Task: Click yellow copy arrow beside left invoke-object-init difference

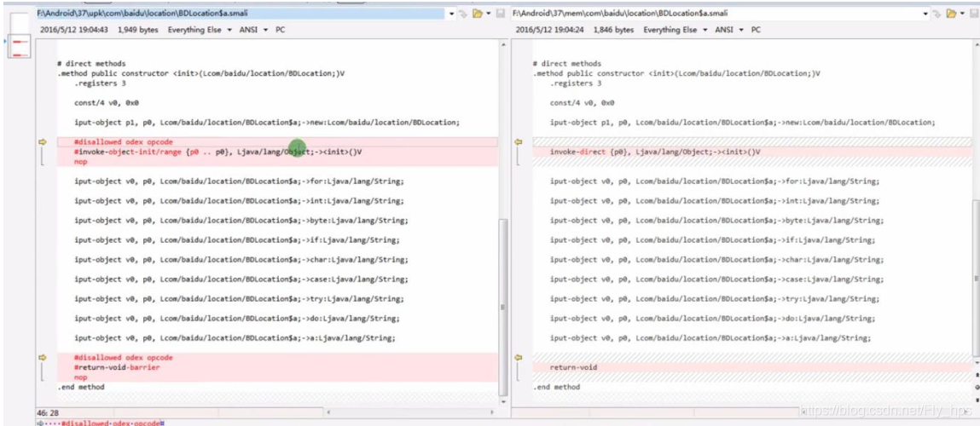Action: tap(43, 142)
